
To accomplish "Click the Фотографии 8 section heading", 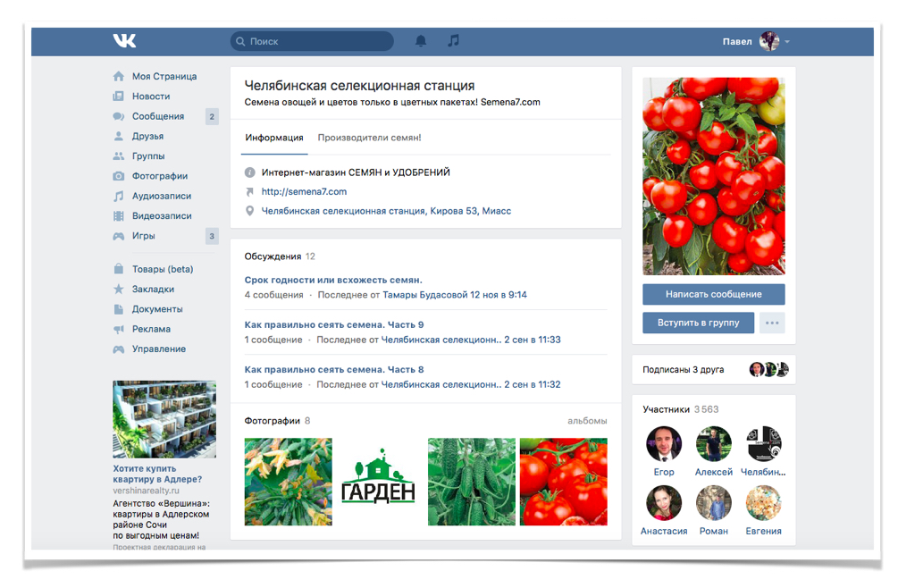I will tap(277, 421).
